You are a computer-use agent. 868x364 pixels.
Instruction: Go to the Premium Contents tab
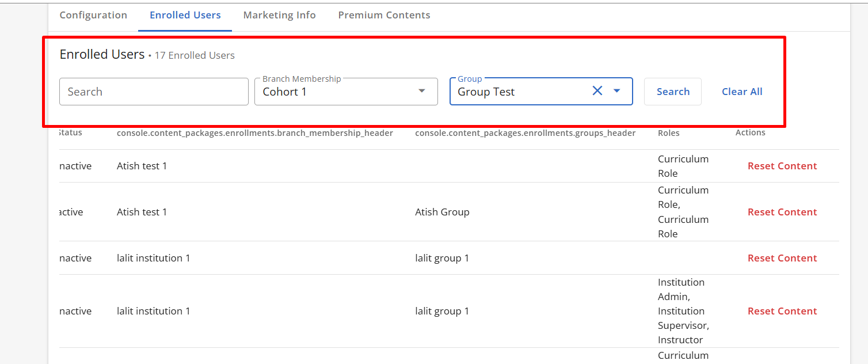(x=384, y=16)
